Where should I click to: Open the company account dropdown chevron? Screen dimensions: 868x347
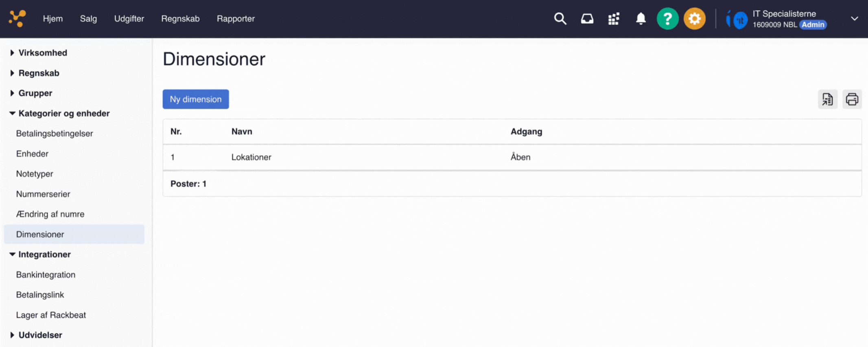coord(854,19)
